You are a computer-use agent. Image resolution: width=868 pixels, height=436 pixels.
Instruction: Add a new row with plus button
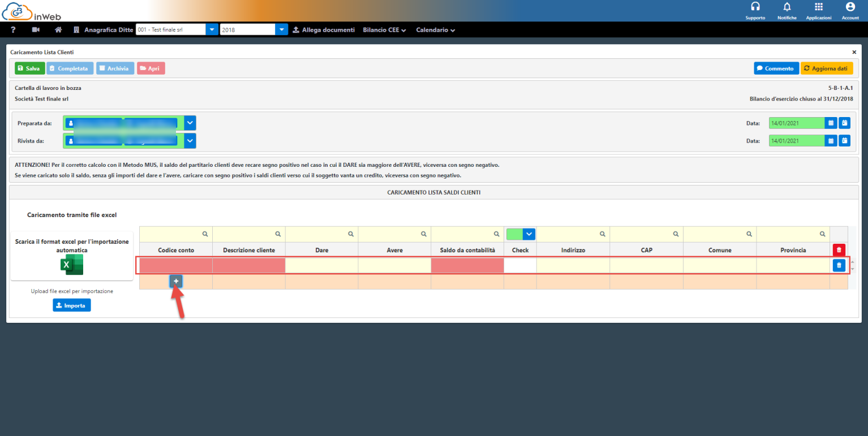tap(176, 281)
